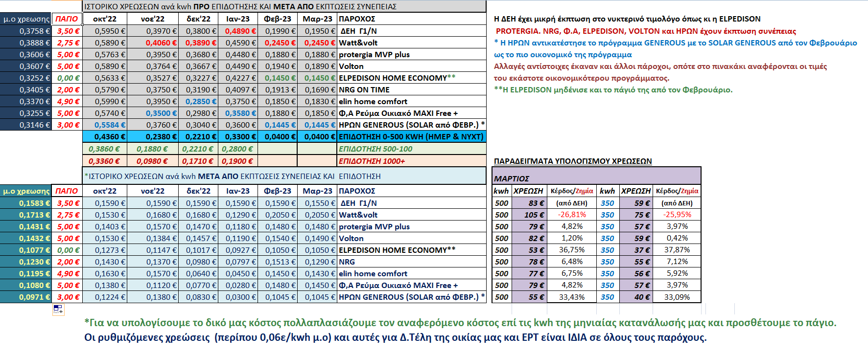The image size is (868, 355).
Task: Select the cell 0,3252 €
Action: 25,78
